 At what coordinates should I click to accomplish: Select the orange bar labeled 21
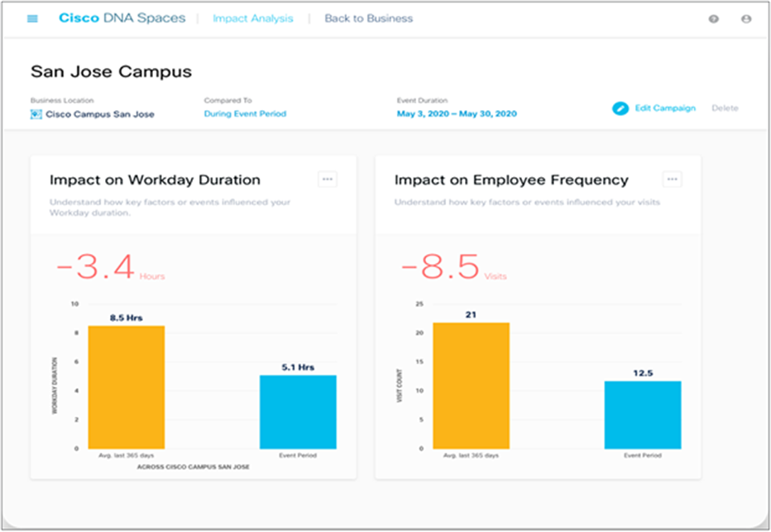(471, 386)
